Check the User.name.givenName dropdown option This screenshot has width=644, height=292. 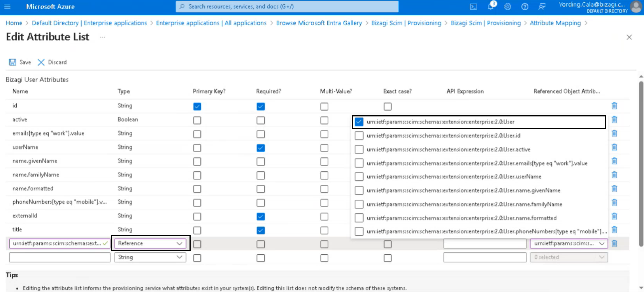359,190
